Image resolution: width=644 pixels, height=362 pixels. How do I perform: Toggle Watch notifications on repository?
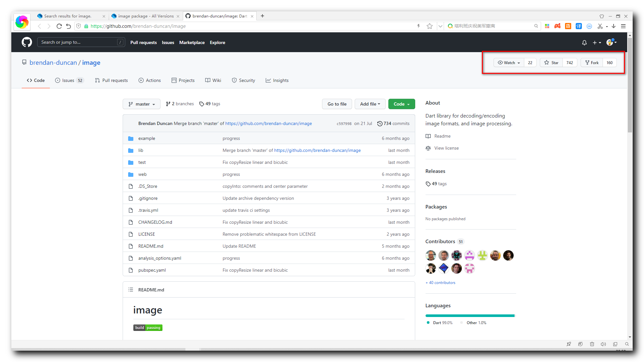[x=509, y=62]
